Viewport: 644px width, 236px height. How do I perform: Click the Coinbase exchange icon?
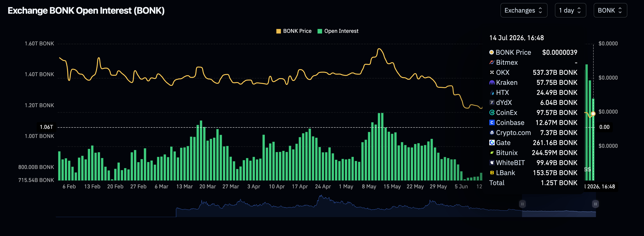(x=492, y=122)
